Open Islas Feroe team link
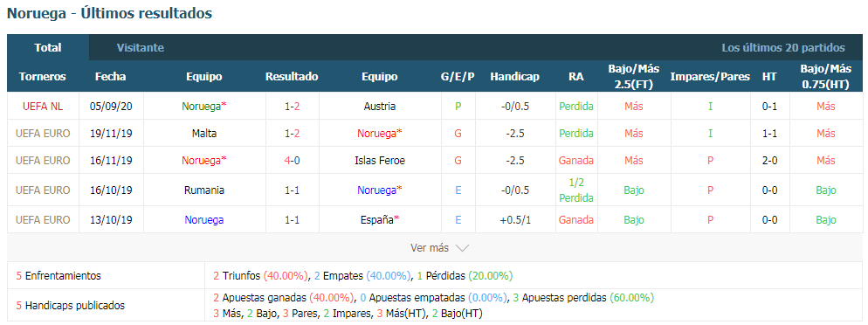The width and height of the screenshot is (868, 325). coord(379,161)
